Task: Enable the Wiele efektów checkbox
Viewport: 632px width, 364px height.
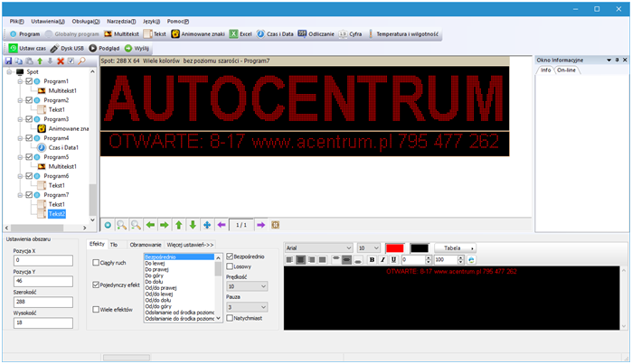Action: coord(96,309)
